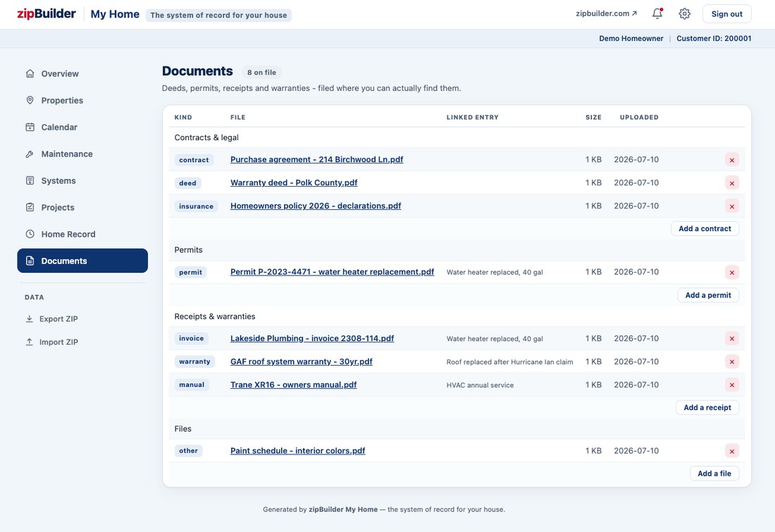Open Purchase agreement - 214 Birchwood Ln.pdf

[x=317, y=159]
